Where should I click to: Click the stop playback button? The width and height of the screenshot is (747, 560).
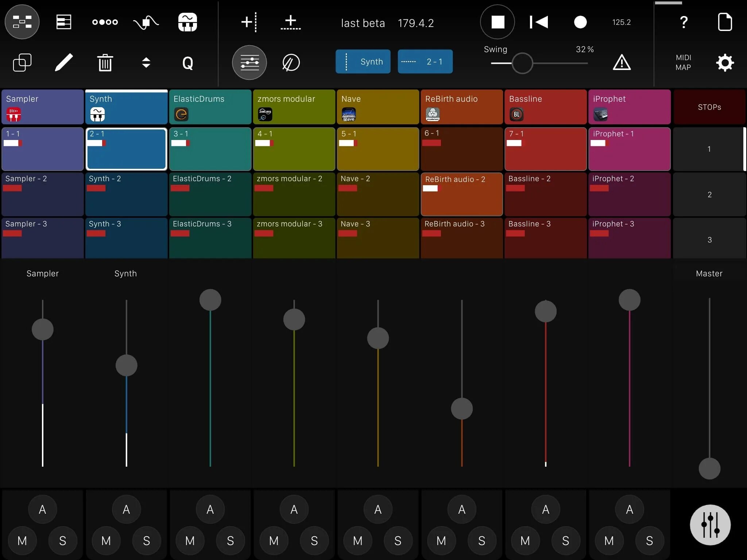tap(497, 22)
